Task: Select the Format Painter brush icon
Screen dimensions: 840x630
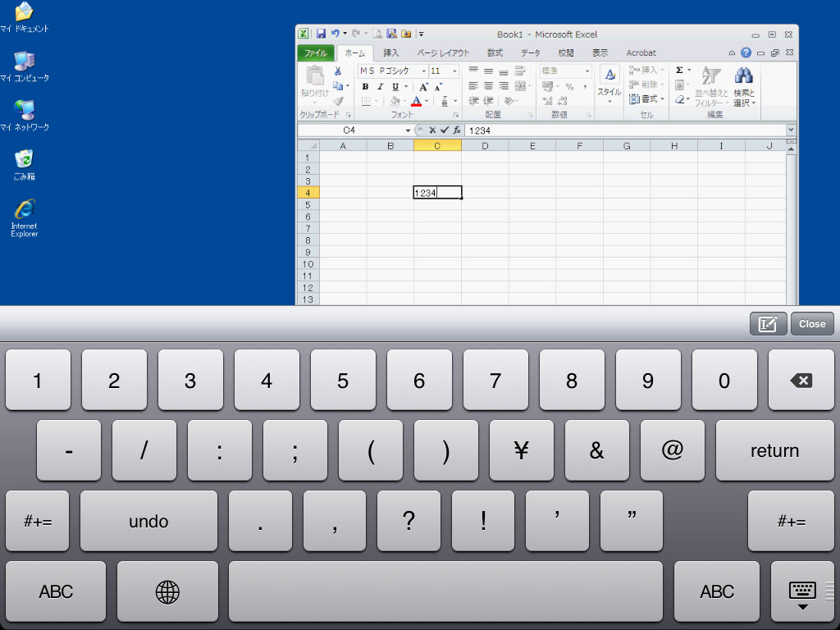Action: (x=338, y=101)
